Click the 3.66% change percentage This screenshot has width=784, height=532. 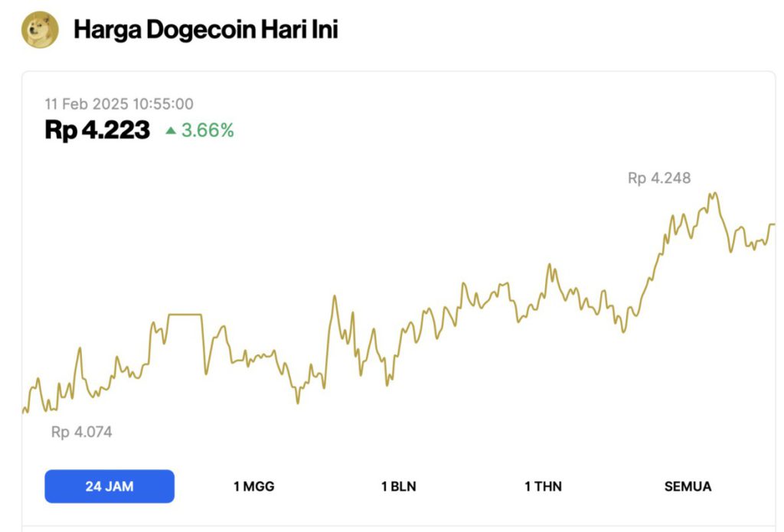pos(207,130)
